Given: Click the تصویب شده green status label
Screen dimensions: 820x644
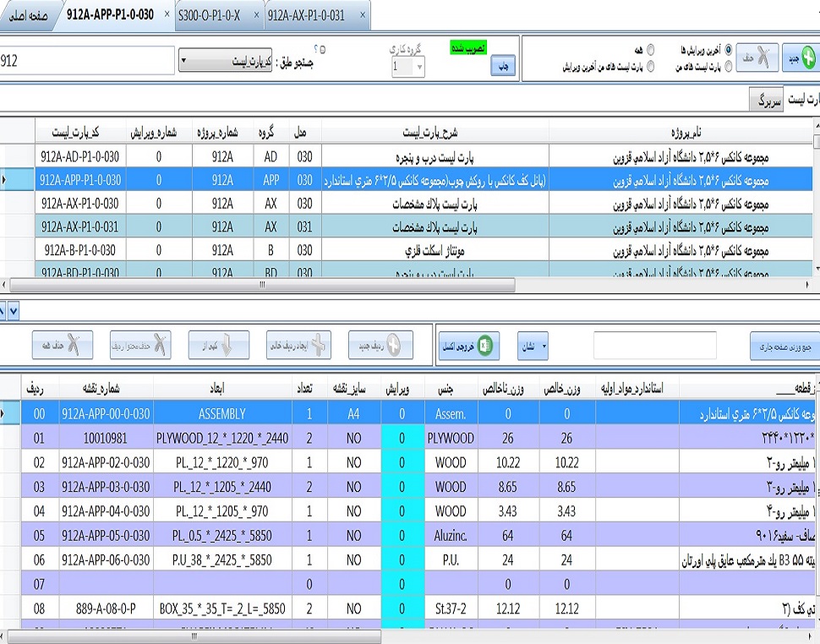Looking at the screenshot, I should pos(468,47).
